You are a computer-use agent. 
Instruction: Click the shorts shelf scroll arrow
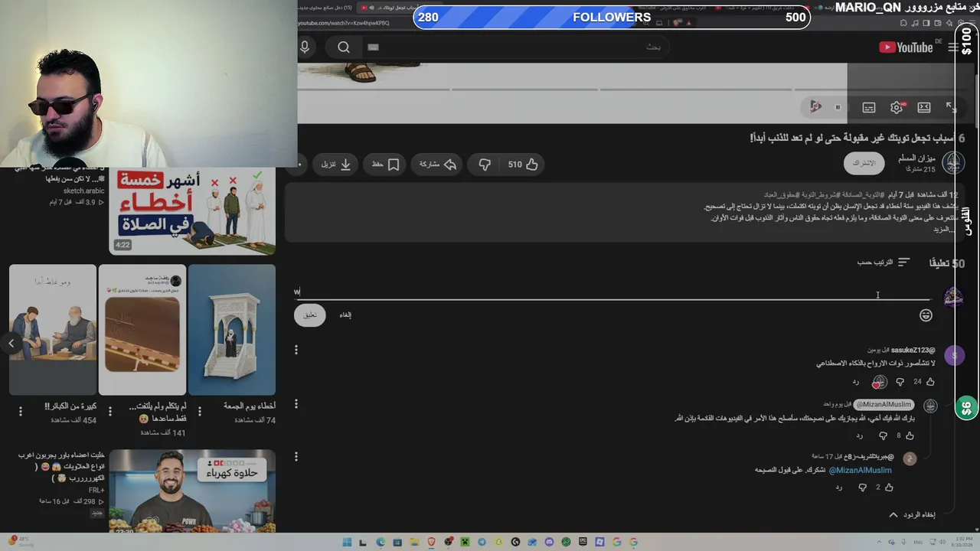tap(11, 344)
